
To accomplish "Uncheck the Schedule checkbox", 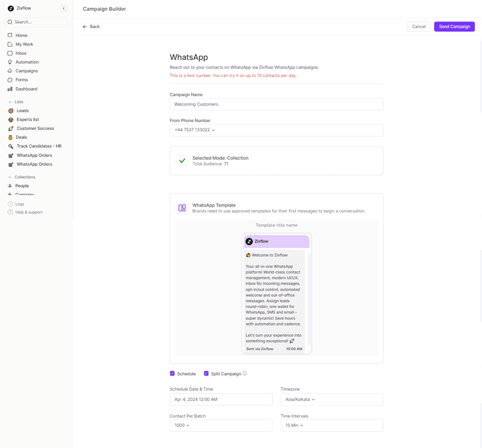I will click(x=172, y=373).
